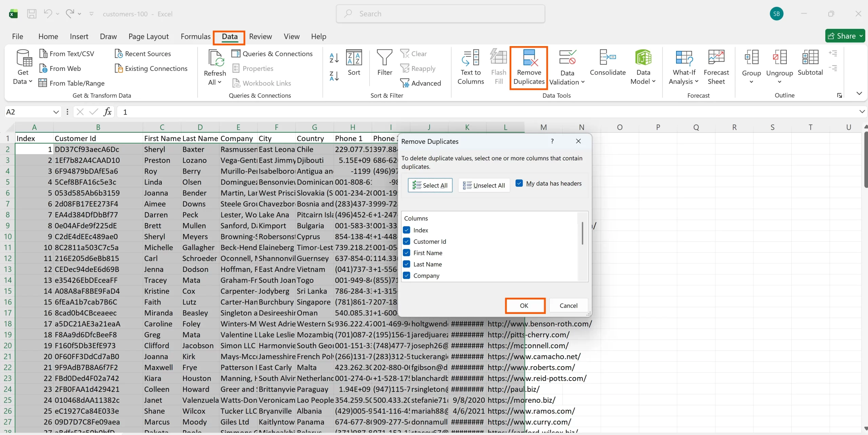Expand the Group dropdown arrow
Viewport: 868px width, 435px height.
751,82
